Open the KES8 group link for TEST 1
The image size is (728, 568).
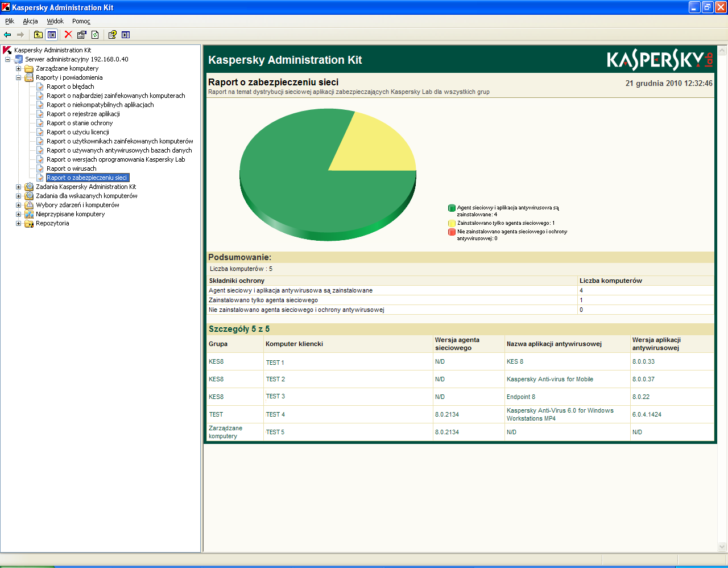[216, 362]
